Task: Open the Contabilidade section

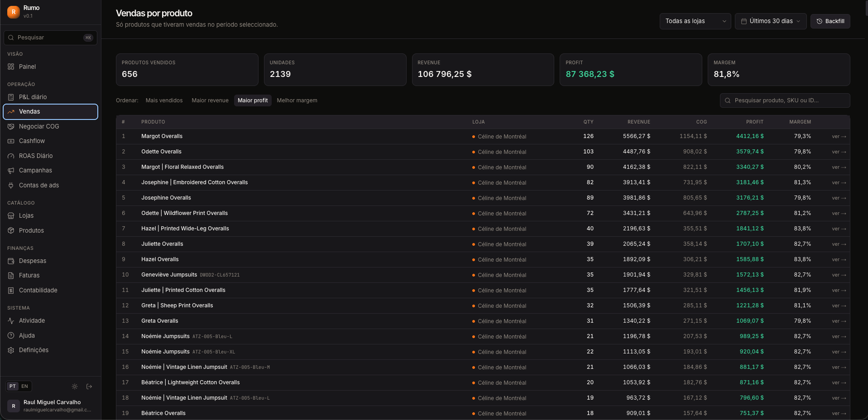Action: pyautogui.click(x=51, y=290)
